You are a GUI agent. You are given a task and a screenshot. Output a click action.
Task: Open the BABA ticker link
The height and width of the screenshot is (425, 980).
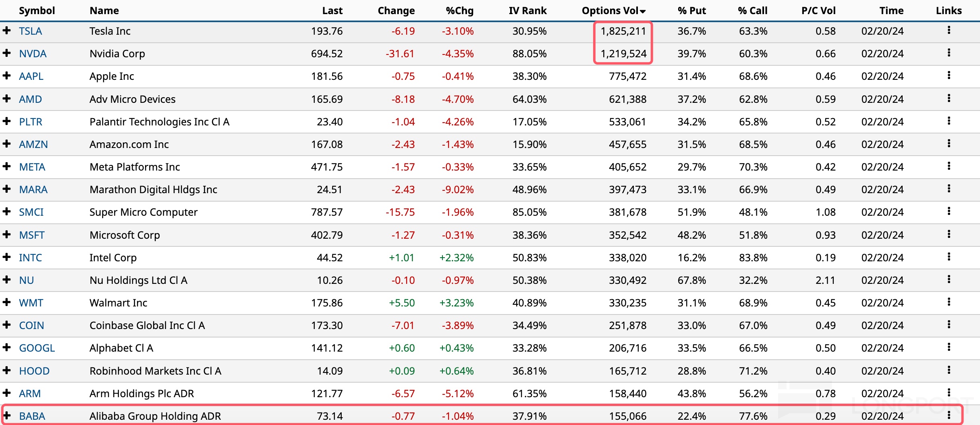point(32,416)
